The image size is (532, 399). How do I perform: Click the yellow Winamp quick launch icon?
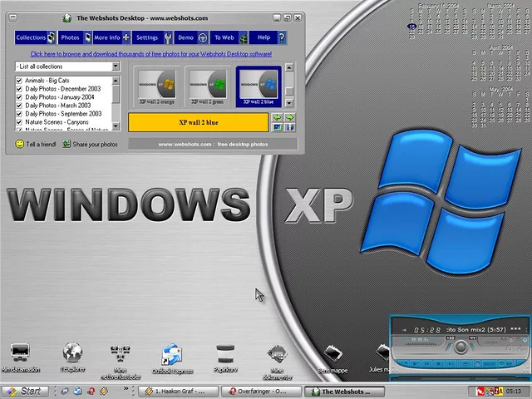104,392
